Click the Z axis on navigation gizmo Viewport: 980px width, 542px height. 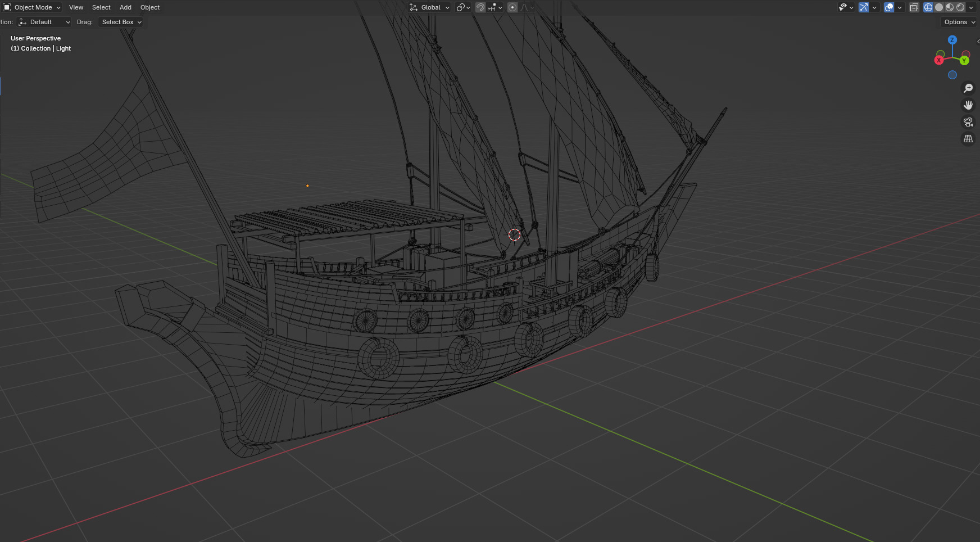[x=952, y=40]
